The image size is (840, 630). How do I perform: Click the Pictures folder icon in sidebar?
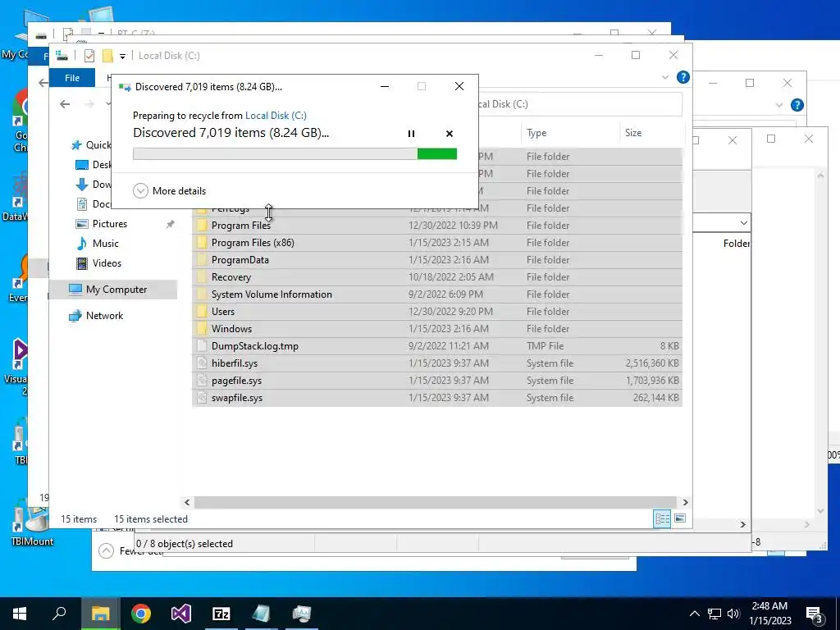(82, 224)
